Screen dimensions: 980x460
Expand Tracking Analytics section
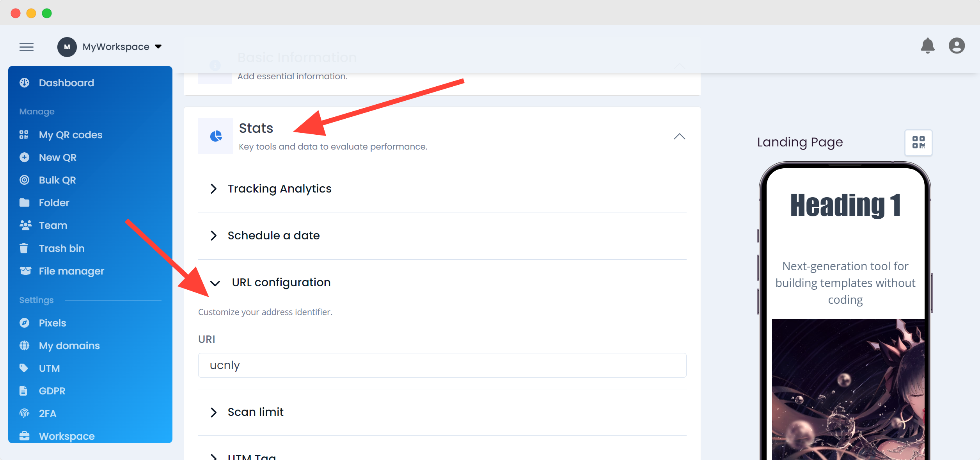[279, 189]
